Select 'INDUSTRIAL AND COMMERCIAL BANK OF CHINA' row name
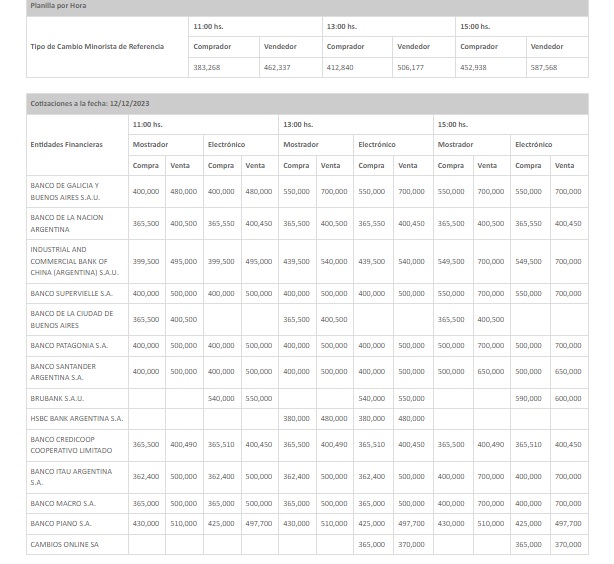This screenshot has width=614, height=564. [x=74, y=261]
